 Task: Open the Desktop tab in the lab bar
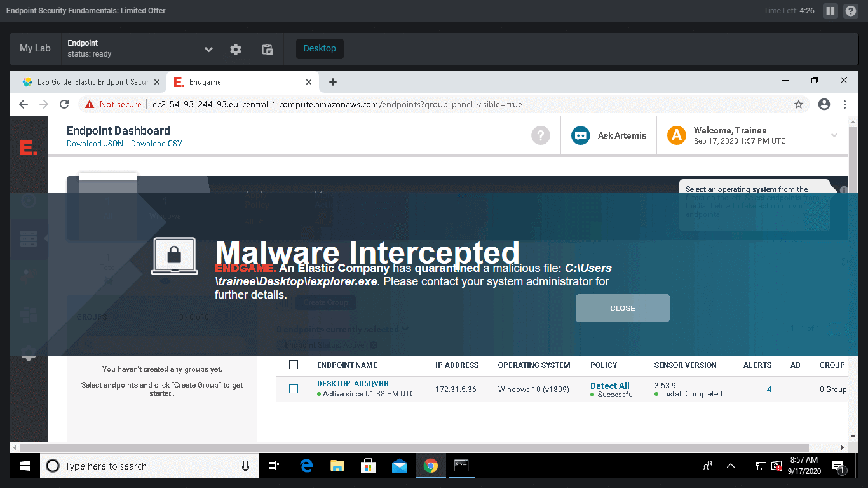[x=320, y=49]
